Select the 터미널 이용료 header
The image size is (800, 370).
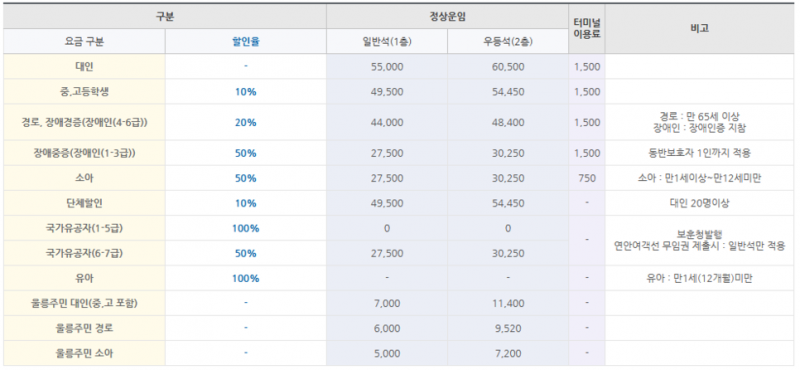(x=587, y=29)
